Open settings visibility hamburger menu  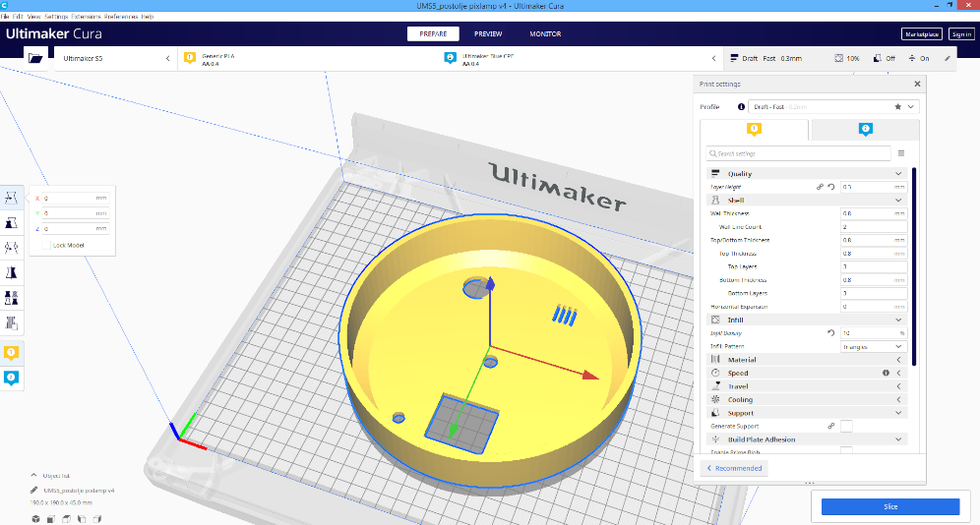(x=900, y=153)
